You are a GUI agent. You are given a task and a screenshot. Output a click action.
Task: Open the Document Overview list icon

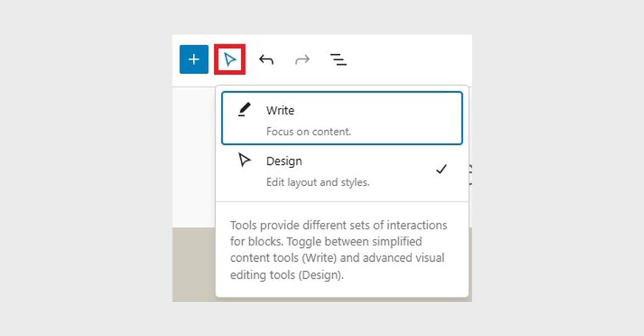point(338,60)
